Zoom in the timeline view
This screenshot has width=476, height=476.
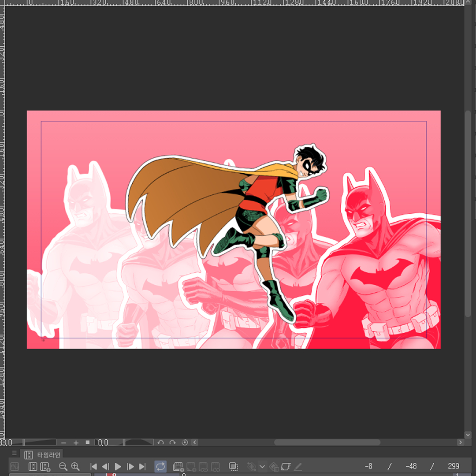[x=75, y=466]
